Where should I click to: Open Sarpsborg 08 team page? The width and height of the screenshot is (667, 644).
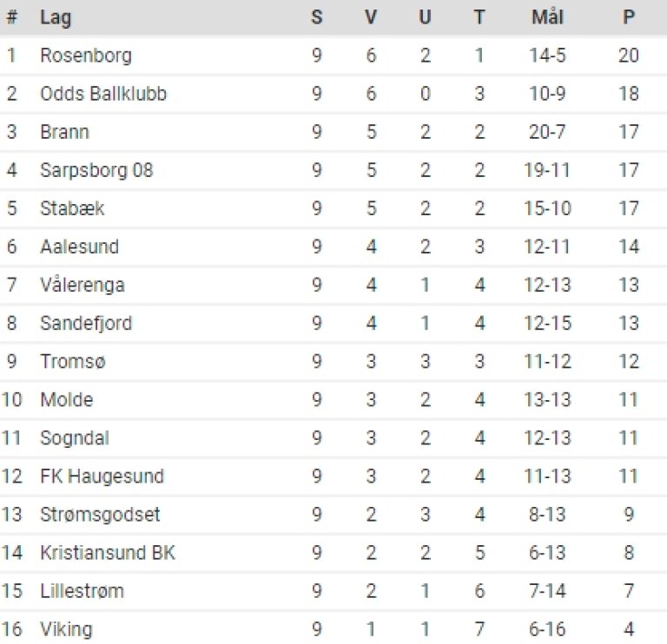pyautogui.click(x=96, y=170)
